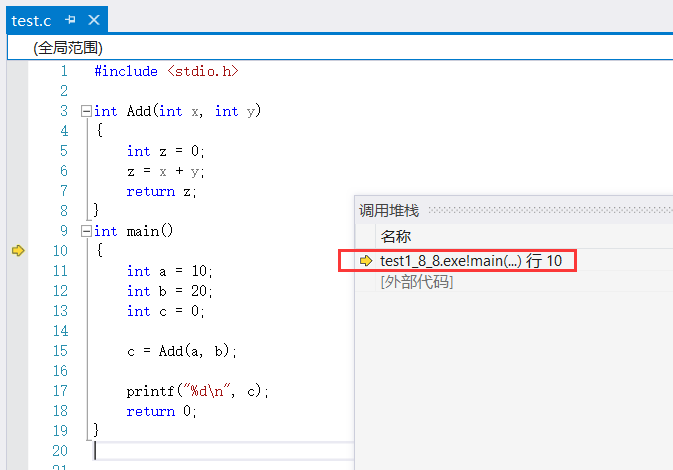Click line number 15 in the gutter
673x470 pixels.
pyautogui.click(x=61, y=351)
